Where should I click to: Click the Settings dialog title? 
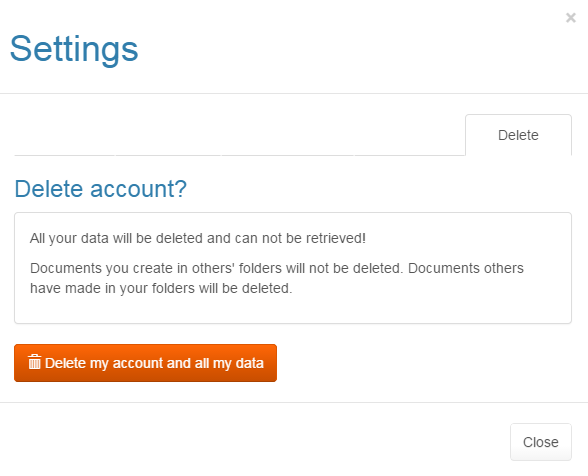[x=74, y=49]
